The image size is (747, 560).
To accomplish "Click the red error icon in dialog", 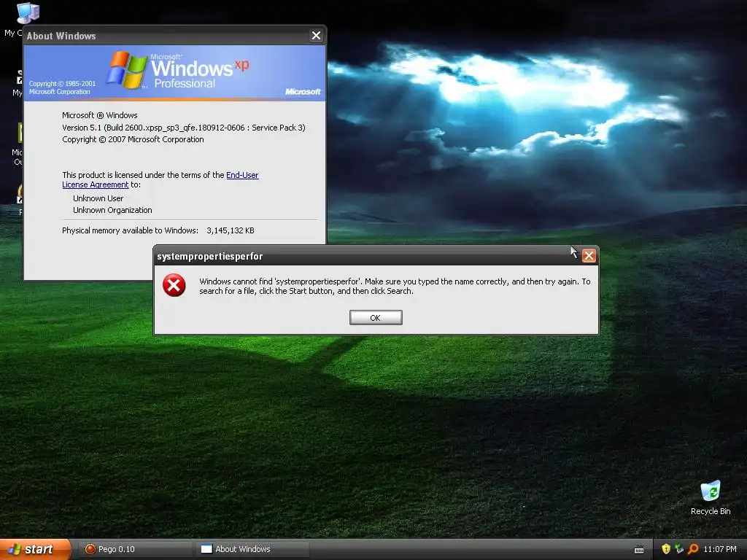I will [x=174, y=285].
